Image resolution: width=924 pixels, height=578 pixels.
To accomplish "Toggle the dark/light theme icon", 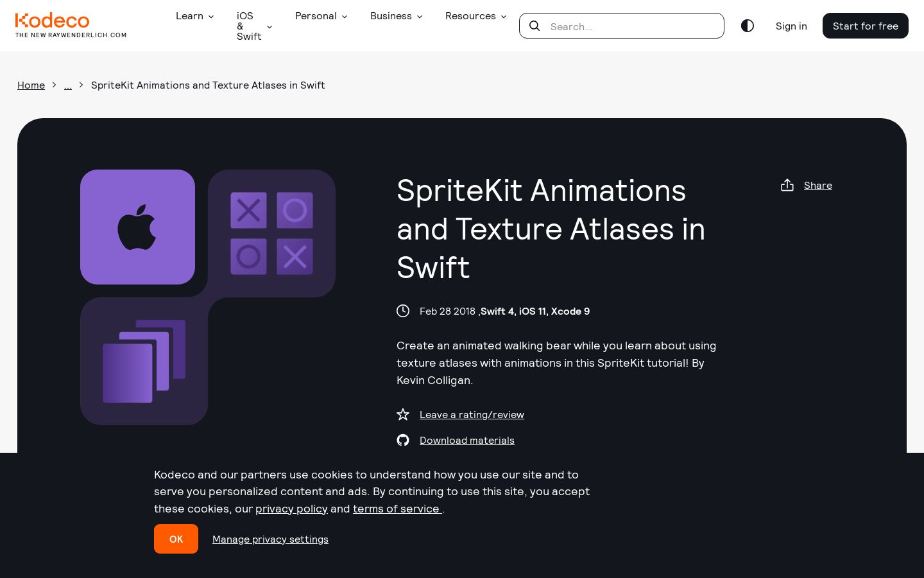I will 747,26.
